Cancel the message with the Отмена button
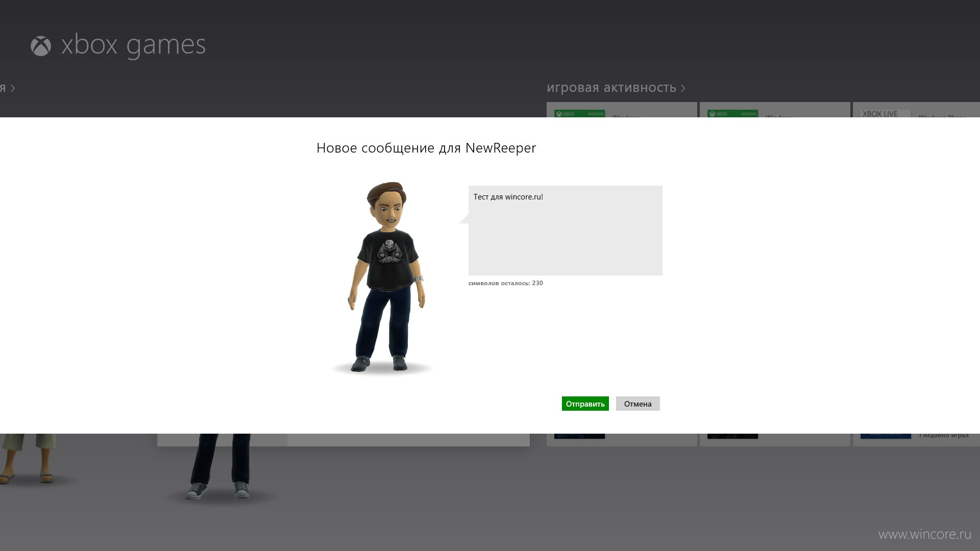Image resolution: width=980 pixels, height=551 pixels. click(638, 404)
